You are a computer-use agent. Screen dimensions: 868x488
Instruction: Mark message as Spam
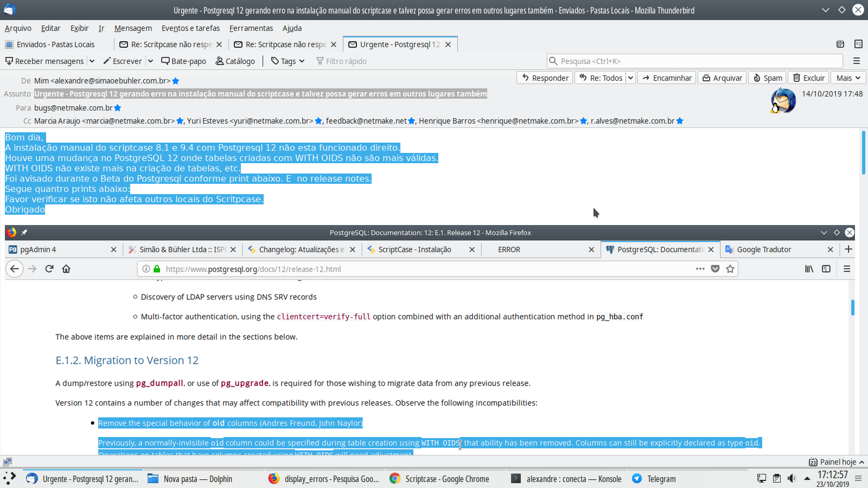767,78
